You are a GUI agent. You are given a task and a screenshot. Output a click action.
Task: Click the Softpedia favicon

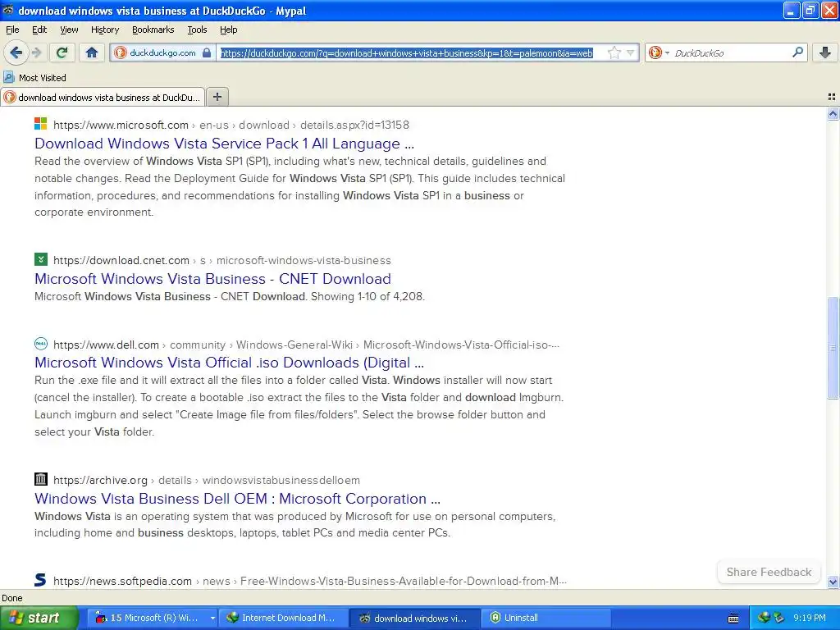[41, 580]
